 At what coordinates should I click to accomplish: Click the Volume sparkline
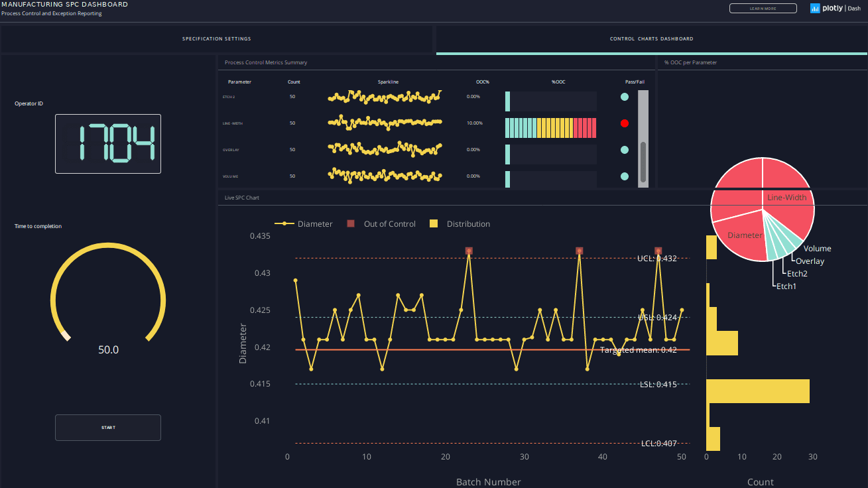coord(385,176)
